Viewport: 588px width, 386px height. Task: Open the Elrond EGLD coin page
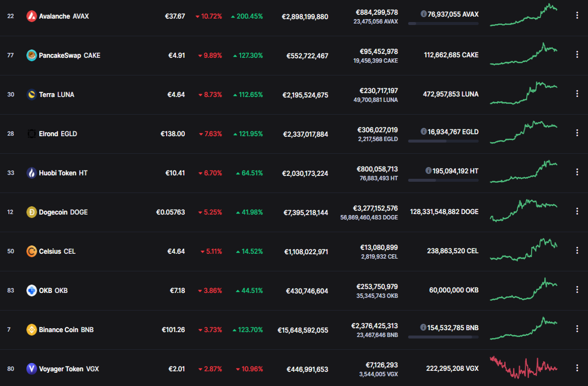point(58,134)
